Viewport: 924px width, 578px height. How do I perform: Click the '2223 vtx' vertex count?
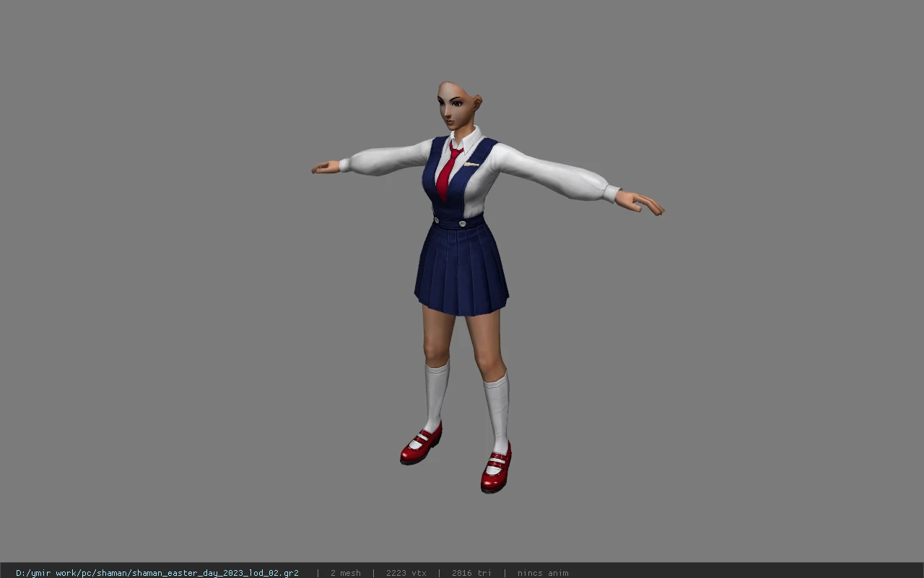(x=406, y=573)
